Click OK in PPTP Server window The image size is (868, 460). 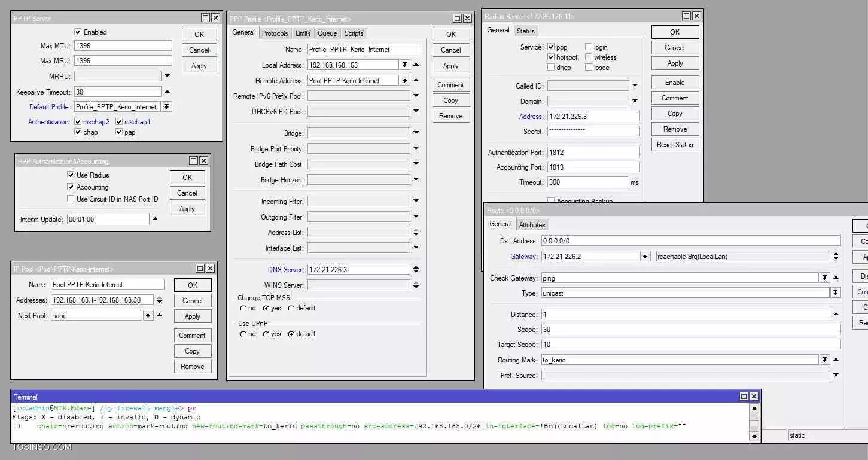pos(199,34)
